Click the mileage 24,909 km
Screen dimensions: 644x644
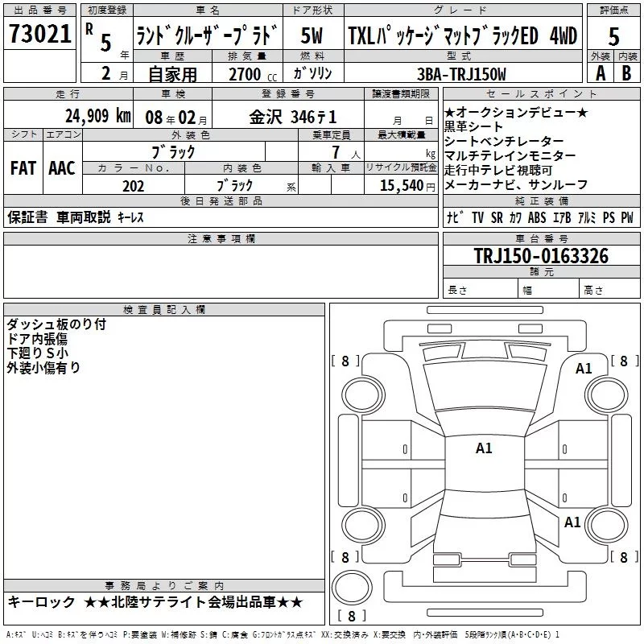tap(98, 116)
